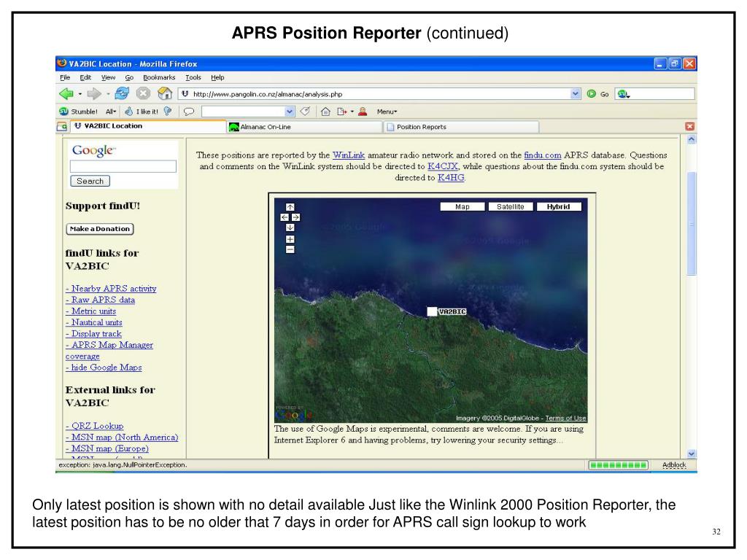Open the Raw APRS data link

pos(100,300)
